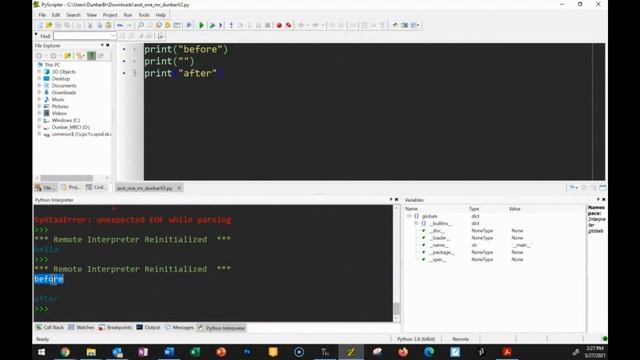Viewport: 640px width, 360px height.
Task: Switch to the Breakpoints tab
Action: click(116, 327)
